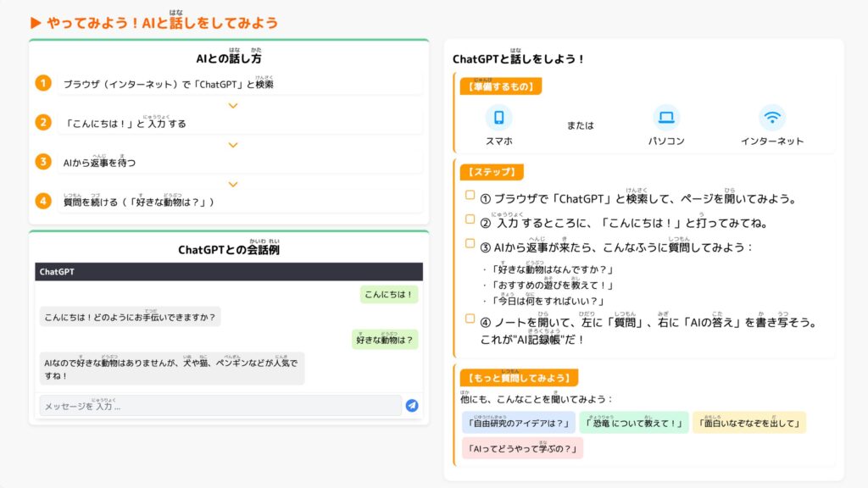
Task: Click the smartphone (スマホ) icon
Action: (x=498, y=117)
